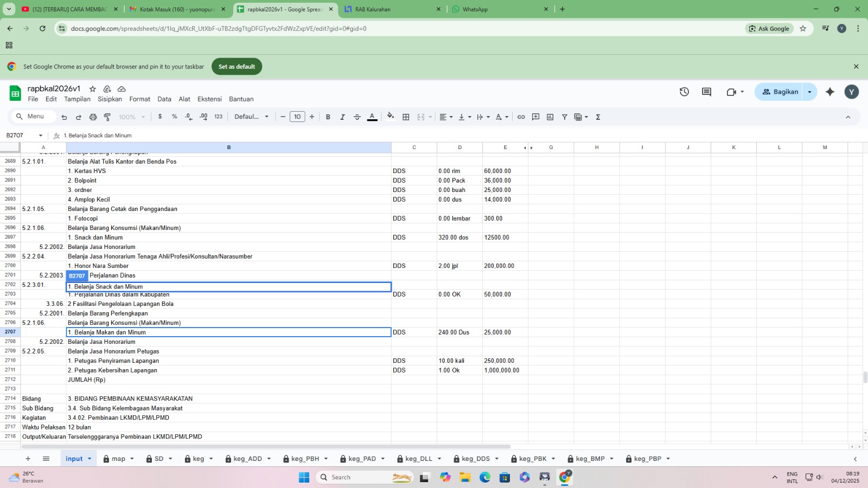
Task: Select the Paint format tool
Action: tap(107, 117)
